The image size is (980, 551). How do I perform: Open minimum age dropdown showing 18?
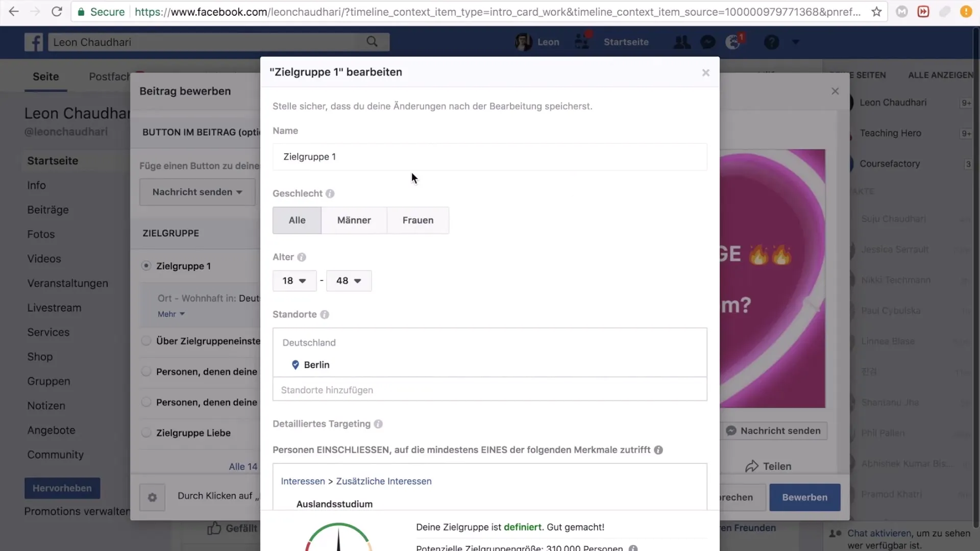[295, 281]
